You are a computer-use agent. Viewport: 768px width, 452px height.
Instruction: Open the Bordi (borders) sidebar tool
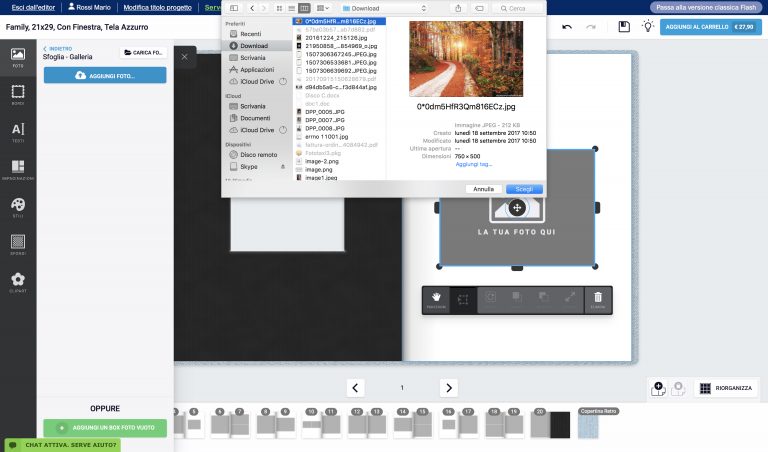tap(18, 95)
